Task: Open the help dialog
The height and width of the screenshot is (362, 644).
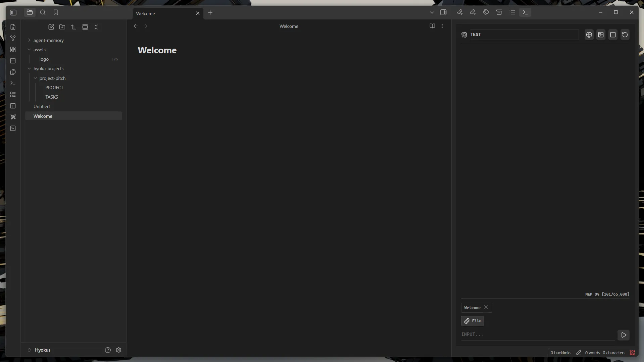Action: (x=108, y=350)
